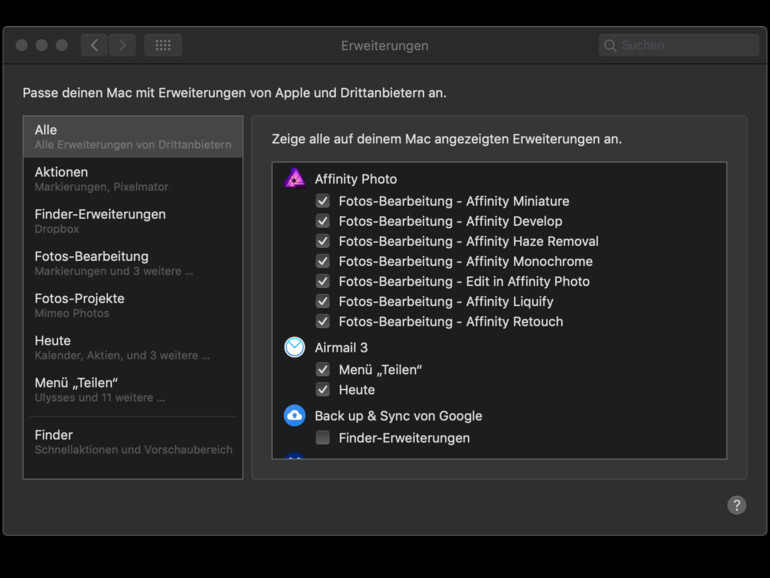Image resolution: width=770 pixels, height=578 pixels.
Task: Go forward with the right arrow button
Action: pos(122,45)
